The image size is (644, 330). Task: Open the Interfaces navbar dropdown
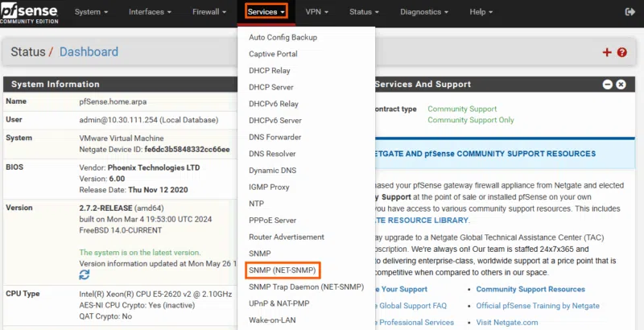click(x=152, y=12)
